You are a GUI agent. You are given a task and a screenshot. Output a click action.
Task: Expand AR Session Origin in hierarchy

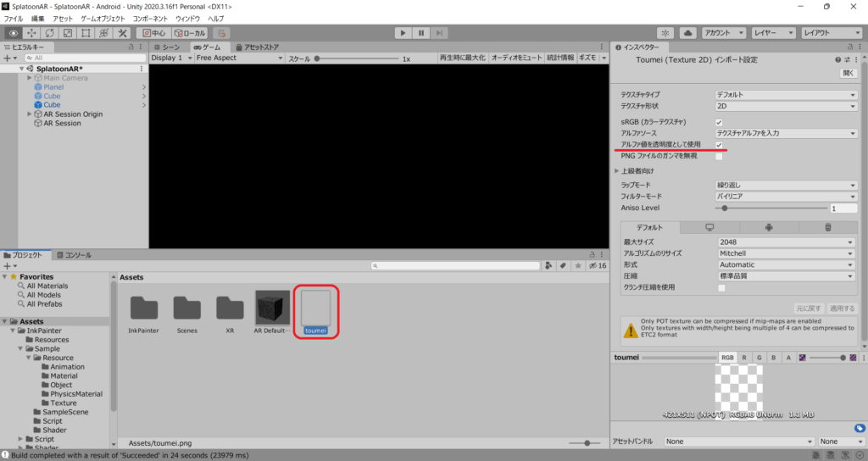(30, 114)
